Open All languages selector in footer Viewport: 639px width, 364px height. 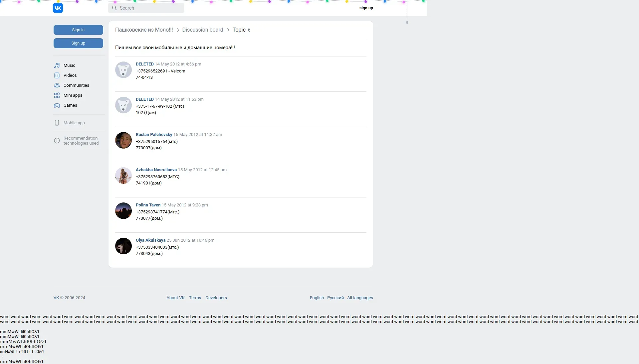click(360, 298)
